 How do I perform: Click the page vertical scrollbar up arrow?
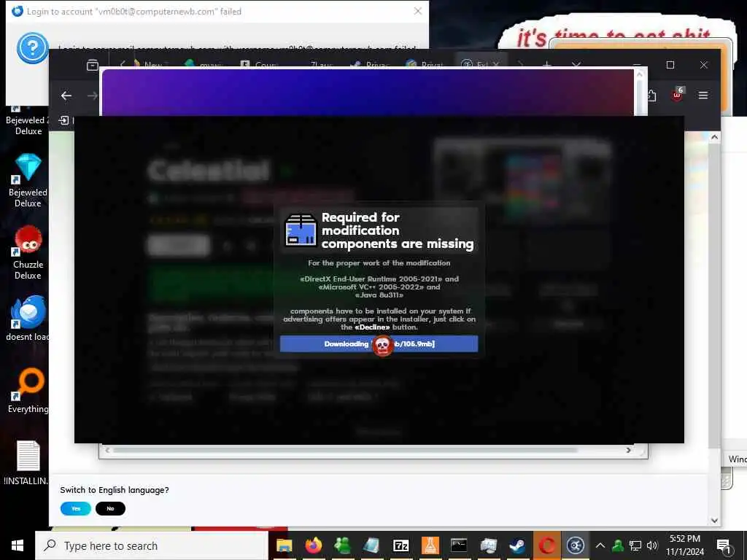(714, 137)
